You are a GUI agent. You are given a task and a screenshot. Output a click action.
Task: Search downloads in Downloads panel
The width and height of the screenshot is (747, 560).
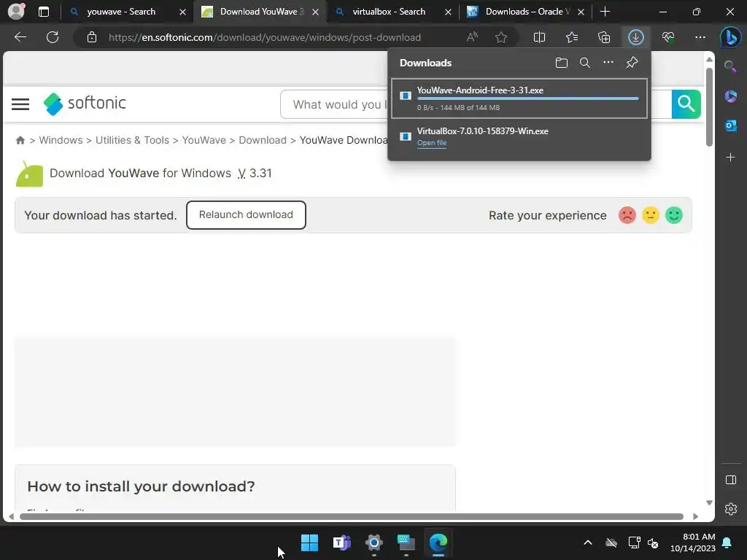coord(585,63)
